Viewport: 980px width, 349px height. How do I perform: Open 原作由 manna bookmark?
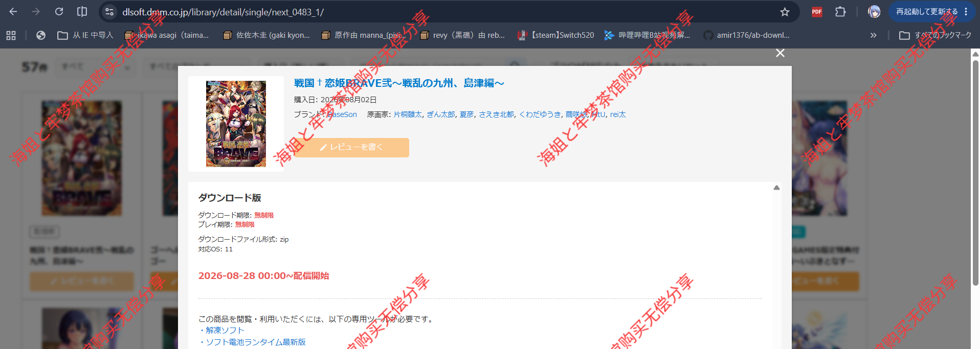pyautogui.click(x=364, y=35)
